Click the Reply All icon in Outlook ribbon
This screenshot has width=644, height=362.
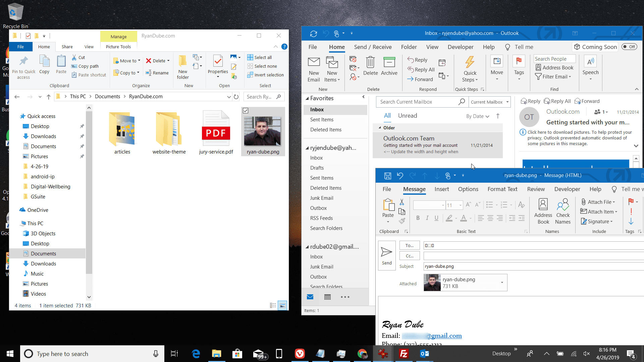click(x=420, y=69)
